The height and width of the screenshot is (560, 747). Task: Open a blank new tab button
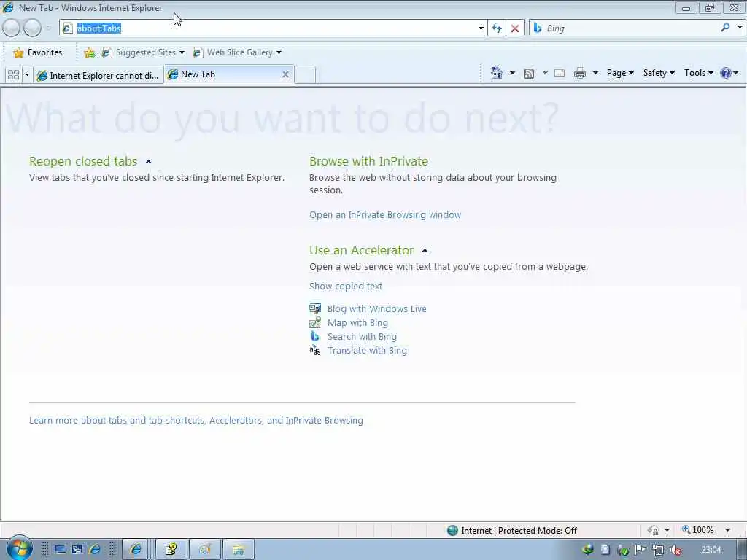pyautogui.click(x=305, y=75)
